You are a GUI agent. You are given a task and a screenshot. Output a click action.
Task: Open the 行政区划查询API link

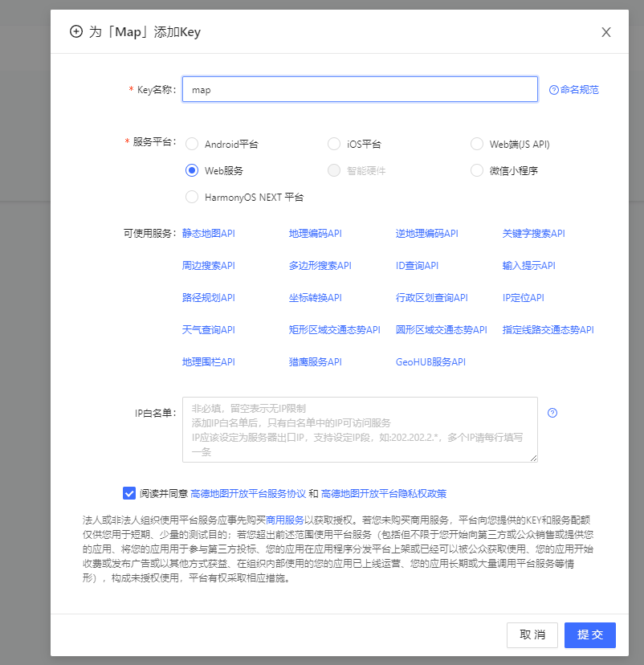(431, 298)
